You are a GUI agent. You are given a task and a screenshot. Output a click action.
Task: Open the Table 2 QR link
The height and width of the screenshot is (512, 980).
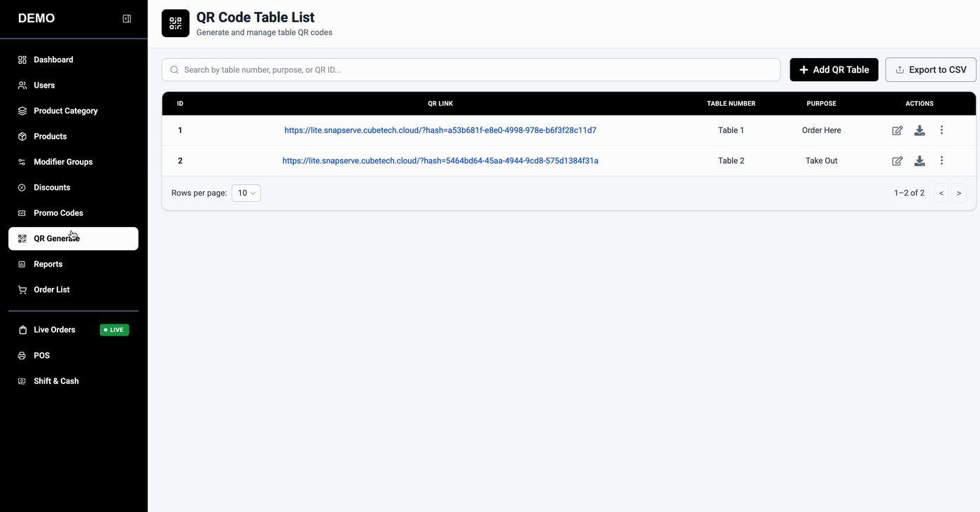[440, 161]
